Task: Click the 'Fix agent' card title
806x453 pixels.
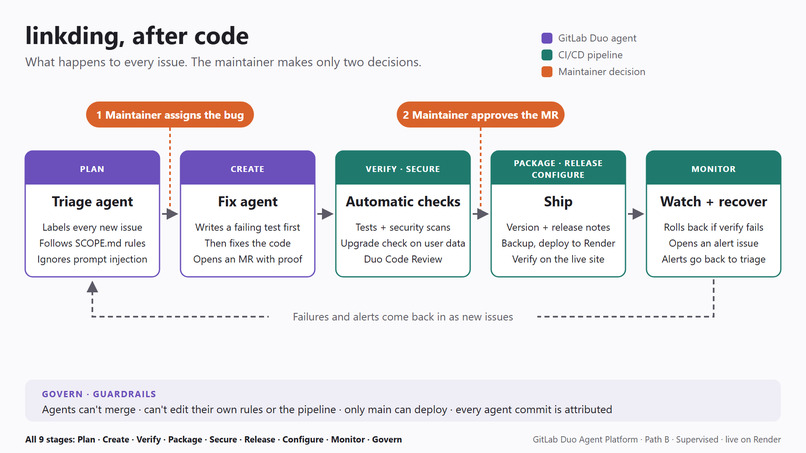Action: (x=247, y=202)
